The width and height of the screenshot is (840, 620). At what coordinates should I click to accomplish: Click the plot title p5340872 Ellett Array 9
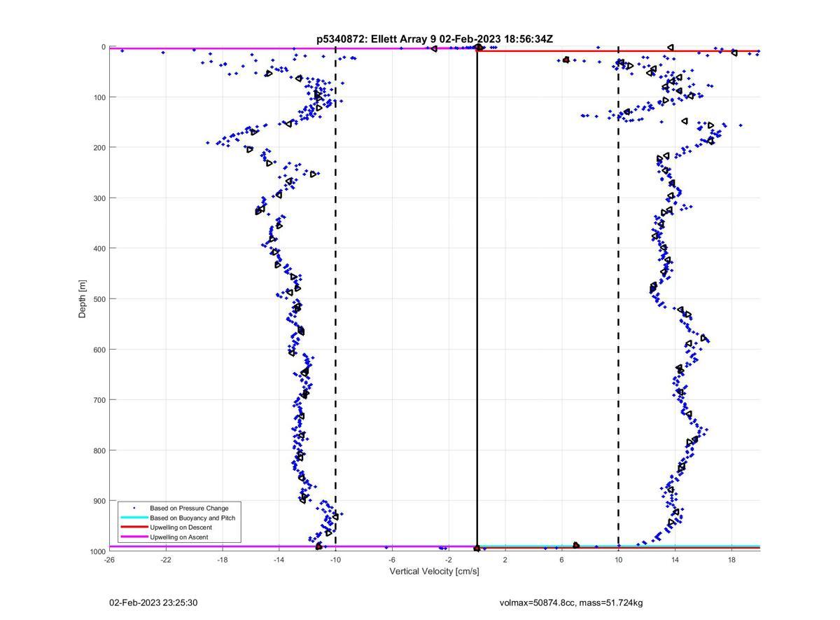coord(435,39)
